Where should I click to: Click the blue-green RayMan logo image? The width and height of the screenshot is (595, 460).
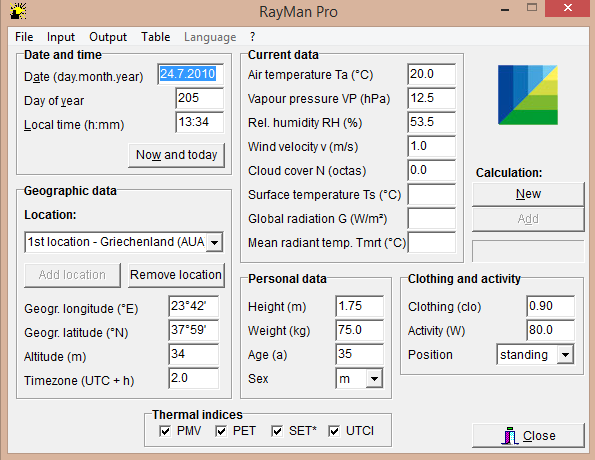tap(528, 95)
